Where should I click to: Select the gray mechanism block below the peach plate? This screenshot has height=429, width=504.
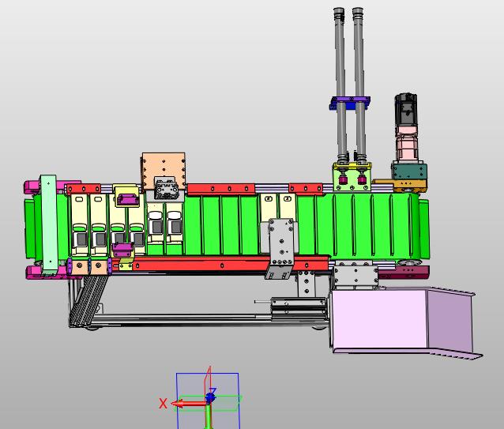tap(166, 188)
